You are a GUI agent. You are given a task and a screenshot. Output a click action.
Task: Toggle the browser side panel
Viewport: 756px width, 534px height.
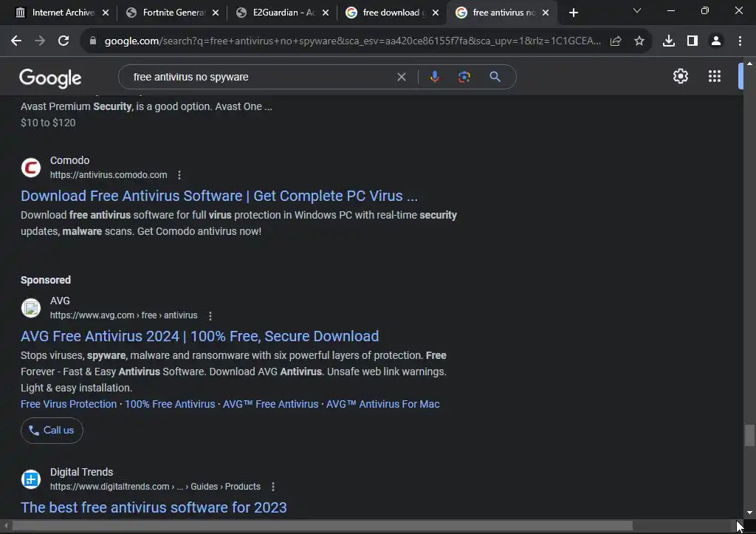[x=693, y=41]
